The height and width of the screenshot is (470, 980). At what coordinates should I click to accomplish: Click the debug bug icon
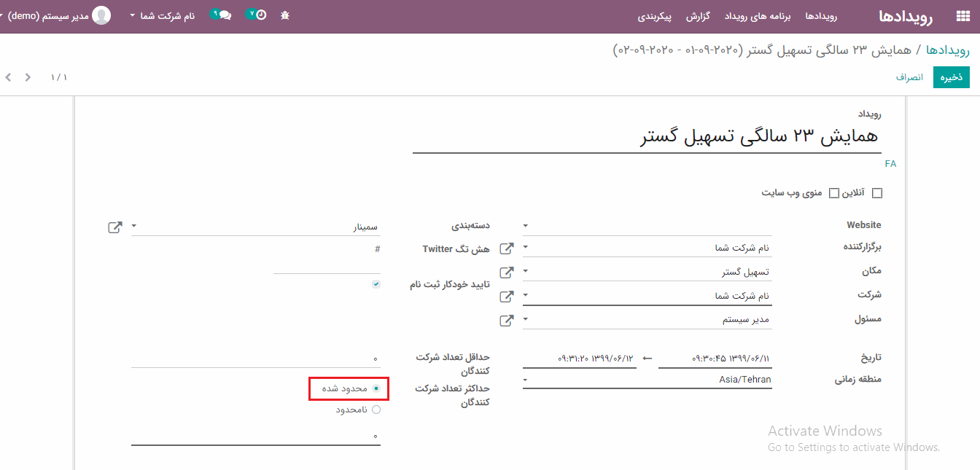pyautogui.click(x=285, y=15)
